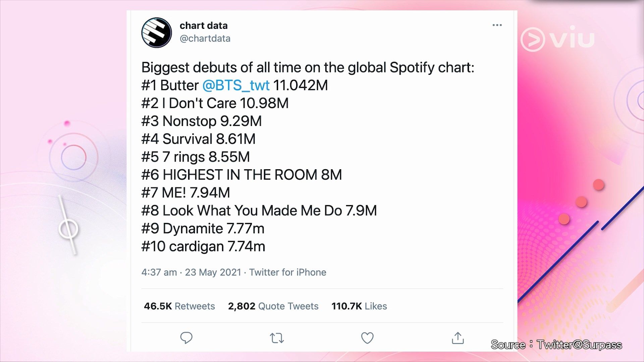Image resolution: width=644 pixels, height=362 pixels.
Task: Click the Source Twitter@Surpass caption
Action: tap(556, 345)
